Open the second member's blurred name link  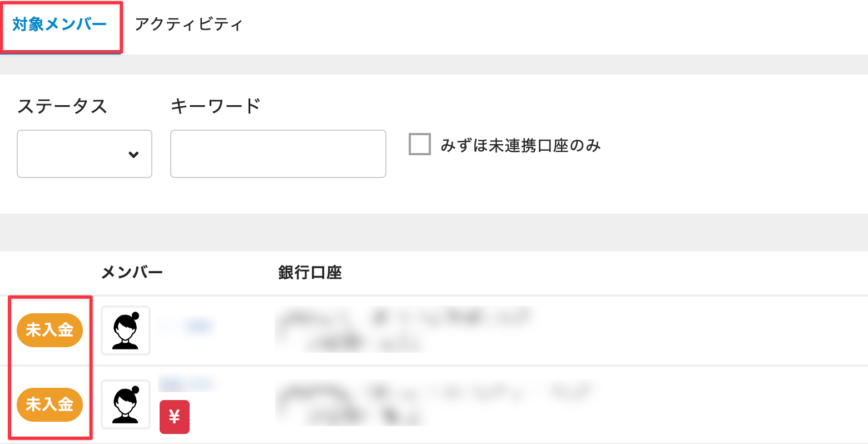click(x=187, y=383)
